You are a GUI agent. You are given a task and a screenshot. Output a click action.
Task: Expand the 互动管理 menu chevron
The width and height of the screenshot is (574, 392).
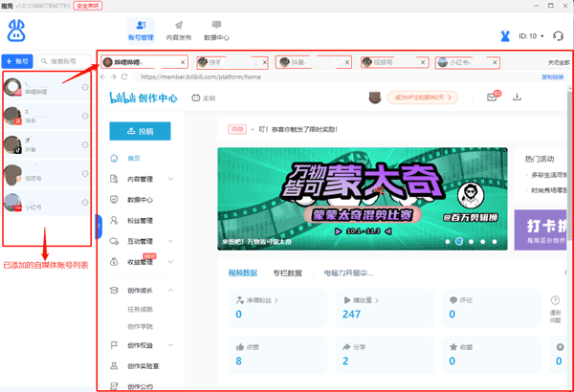pyautogui.click(x=170, y=241)
